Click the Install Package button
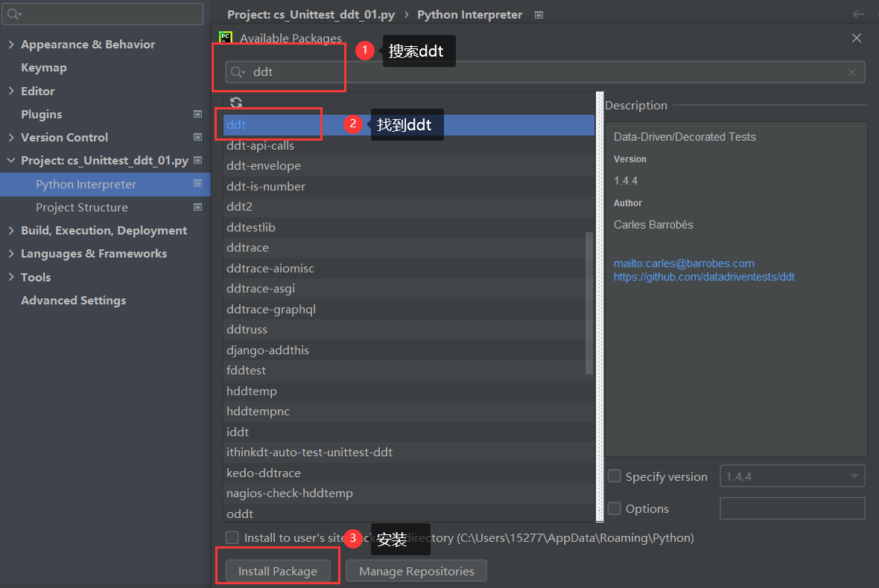 click(x=277, y=571)
